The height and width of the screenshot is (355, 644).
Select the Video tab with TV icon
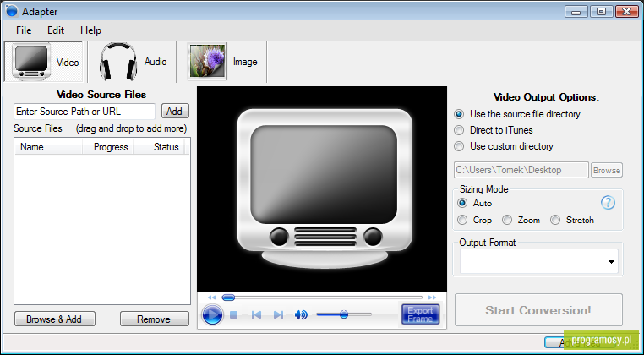click(44, 62)
